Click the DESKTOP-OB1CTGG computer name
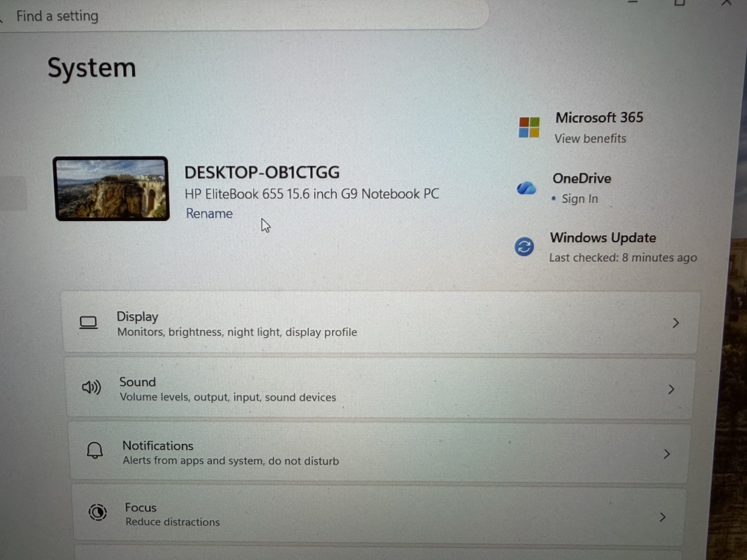This screenshot has height=560, width=747. point(262,172)
